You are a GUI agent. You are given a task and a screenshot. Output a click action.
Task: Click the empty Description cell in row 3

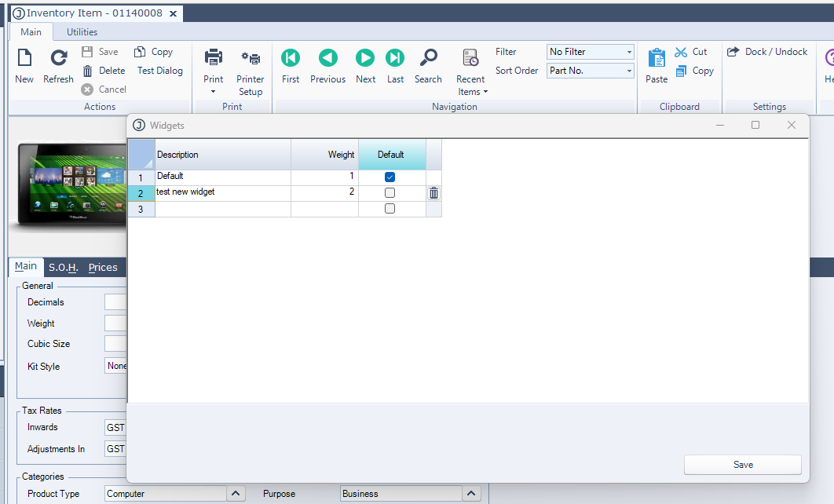coord(222,210)
